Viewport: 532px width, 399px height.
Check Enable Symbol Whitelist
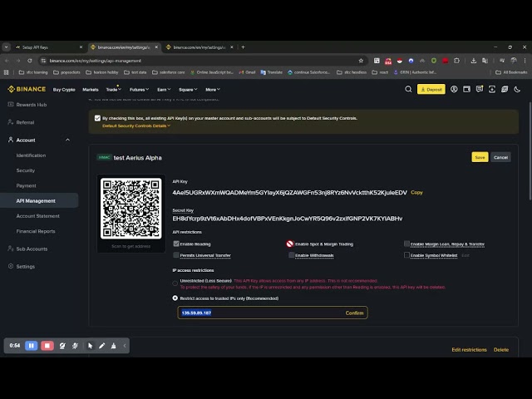point(406,255)
